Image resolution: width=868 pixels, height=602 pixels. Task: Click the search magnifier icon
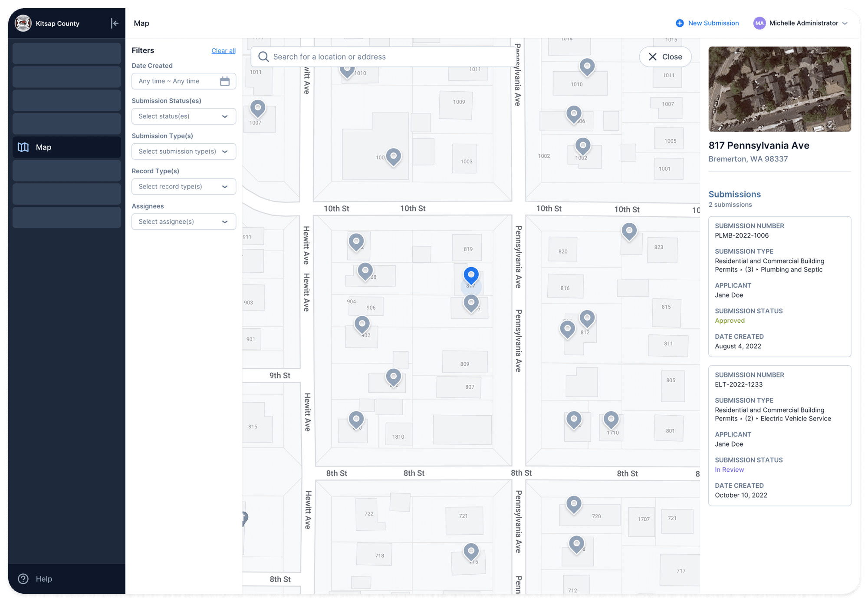click(x=263, y=56)
